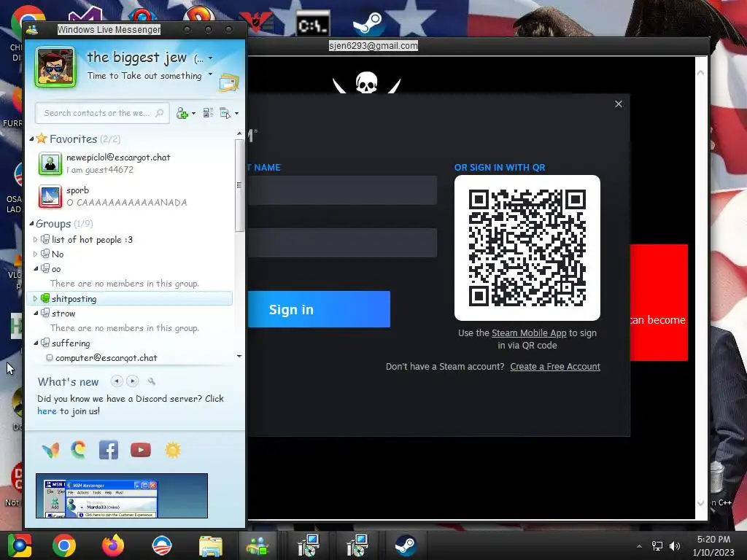Click the search magnifier icon

point(160,113)
